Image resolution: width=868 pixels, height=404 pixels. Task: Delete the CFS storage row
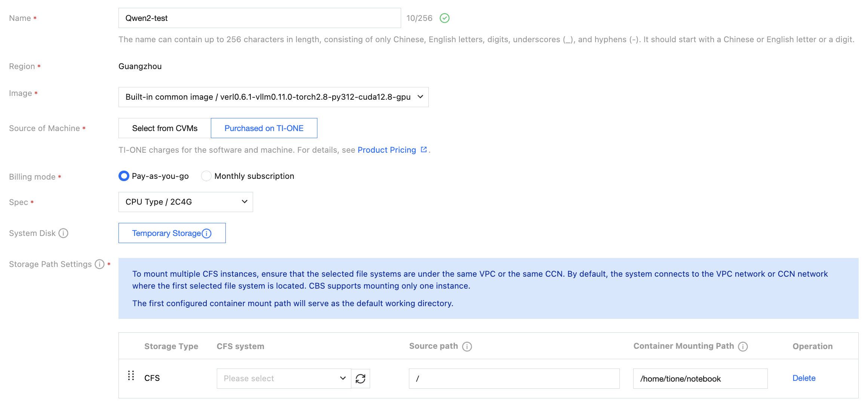pos(804,378)
